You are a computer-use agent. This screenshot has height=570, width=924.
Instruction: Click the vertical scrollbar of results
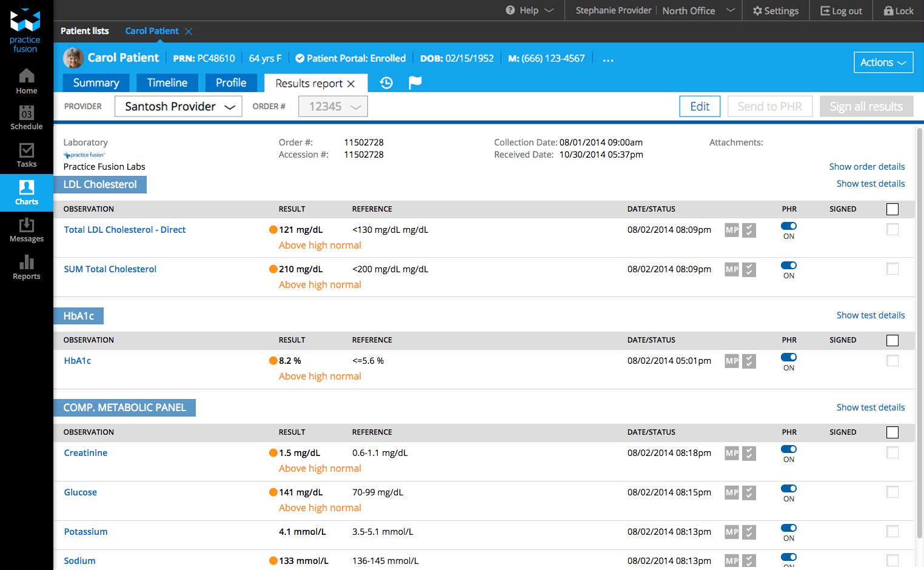click(920, 334)
